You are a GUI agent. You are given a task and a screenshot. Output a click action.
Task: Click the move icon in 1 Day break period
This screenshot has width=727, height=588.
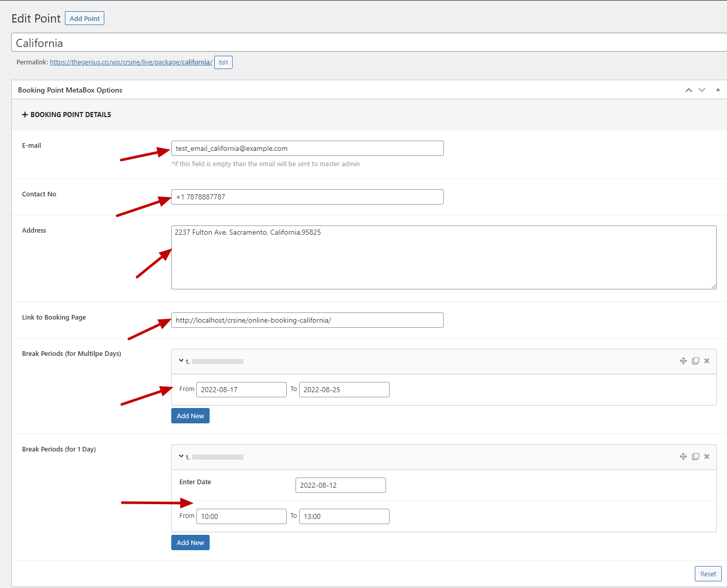pos(683,457)
